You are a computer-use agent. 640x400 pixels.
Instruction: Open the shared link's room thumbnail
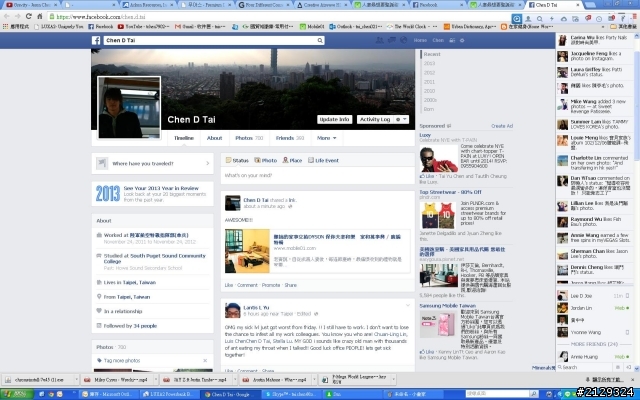247,251
